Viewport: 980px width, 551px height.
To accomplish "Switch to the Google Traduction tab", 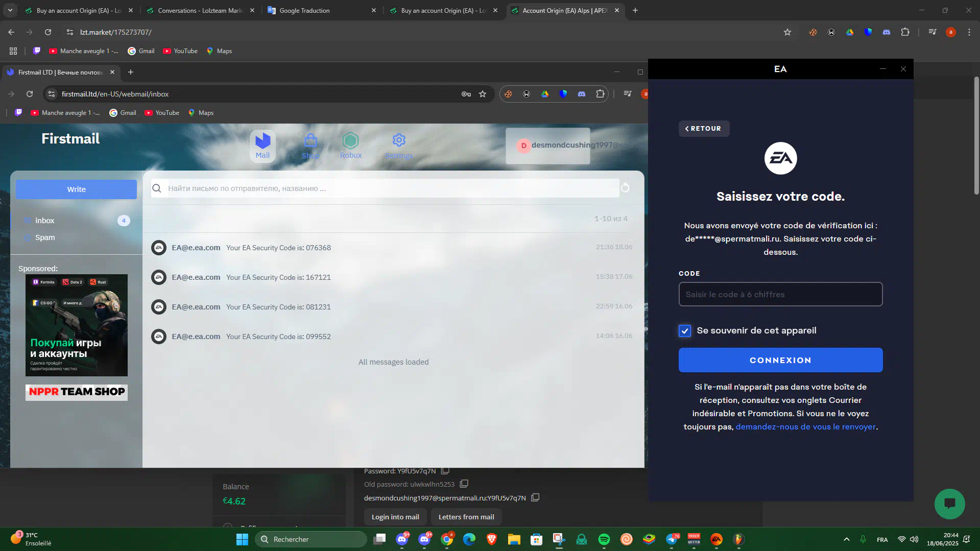I will click(323, 10).
